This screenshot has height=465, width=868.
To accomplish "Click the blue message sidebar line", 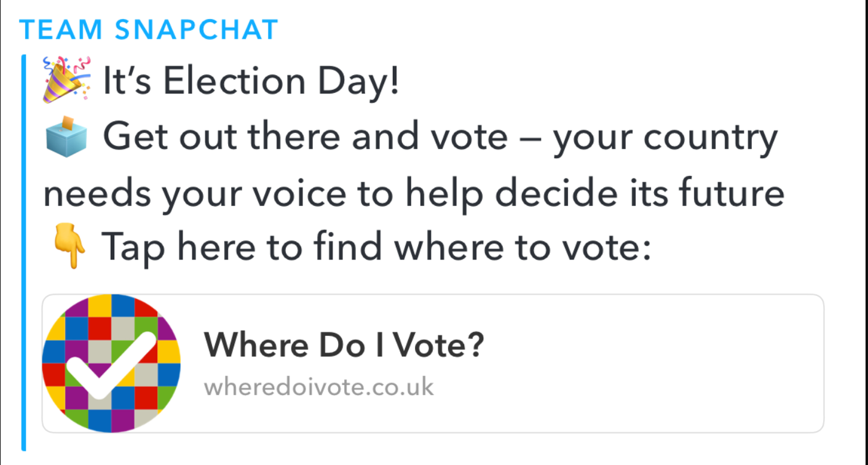I will tap(24, 252).
